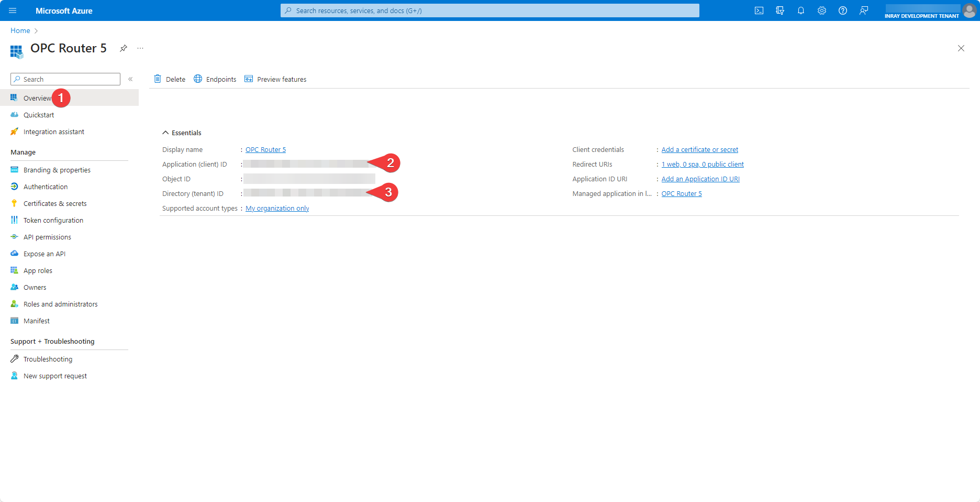Open Preview features in the toolbar

tap(275, 79)
